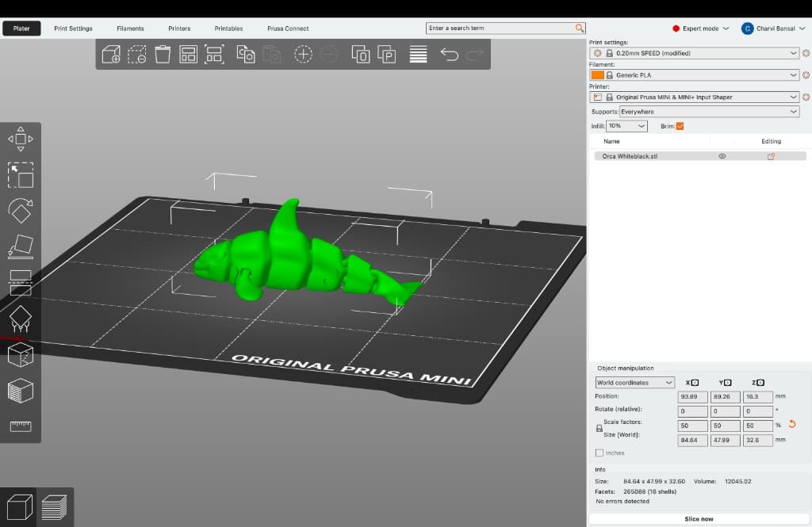812x527 pixels.
Task: Open the Generic PLA filament dropdown
Action: pyautogui.click(x=694, y=75)
